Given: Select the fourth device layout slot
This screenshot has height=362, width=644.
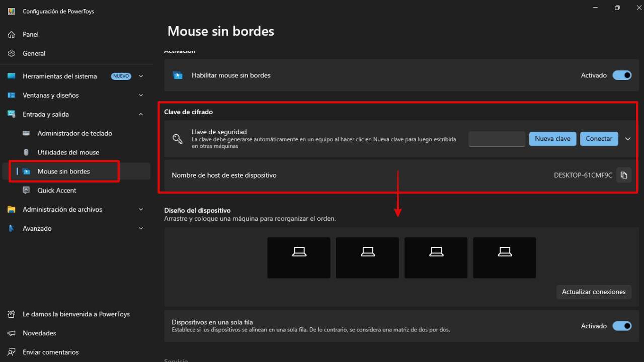Looking at the screenshot, I should [x=504, y=258].
